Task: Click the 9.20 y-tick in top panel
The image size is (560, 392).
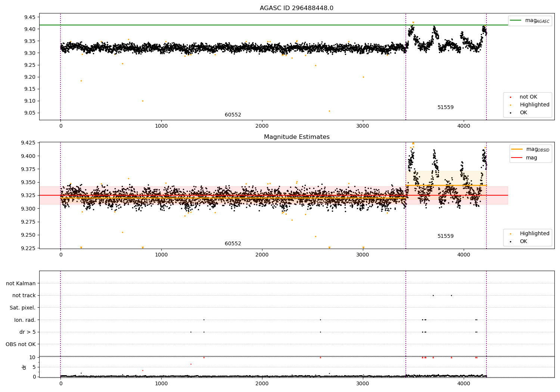Action: pos(30,77)
